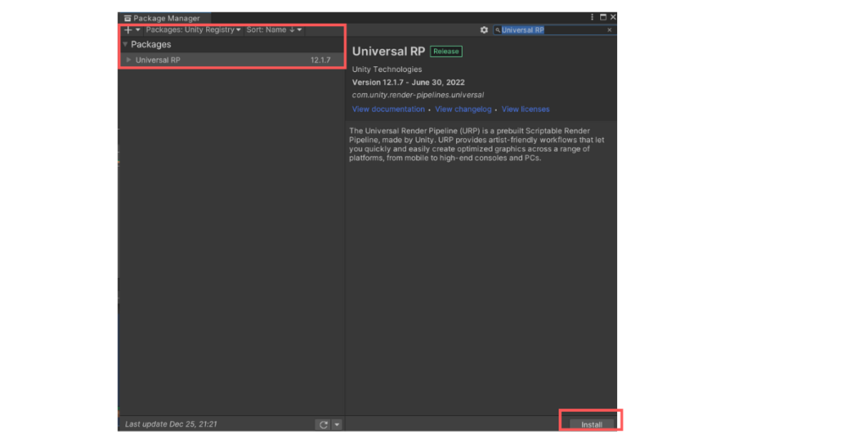Click the refresh package list icon
The height and width of the screenshot is (443, 868).
coord(323,424)
